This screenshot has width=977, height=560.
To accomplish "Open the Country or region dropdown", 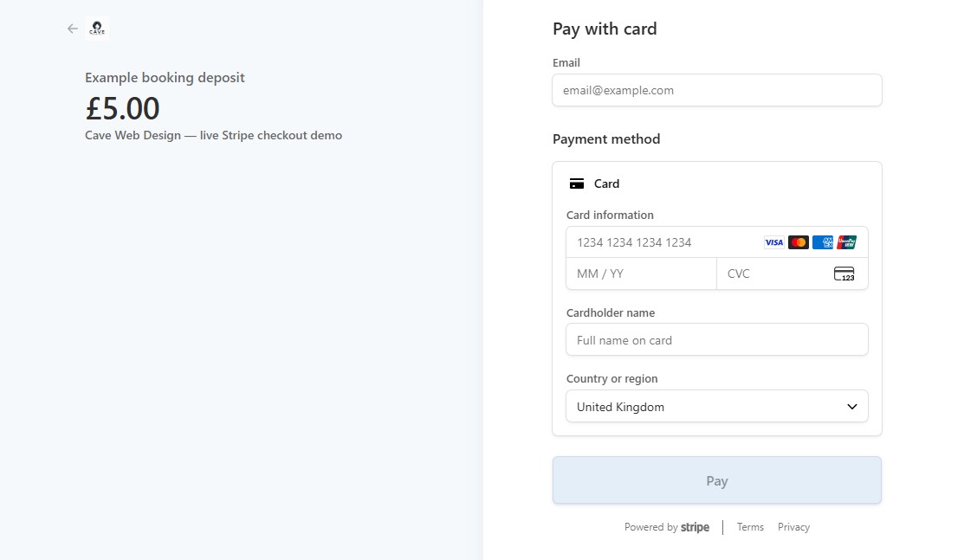I will point(716,407).
